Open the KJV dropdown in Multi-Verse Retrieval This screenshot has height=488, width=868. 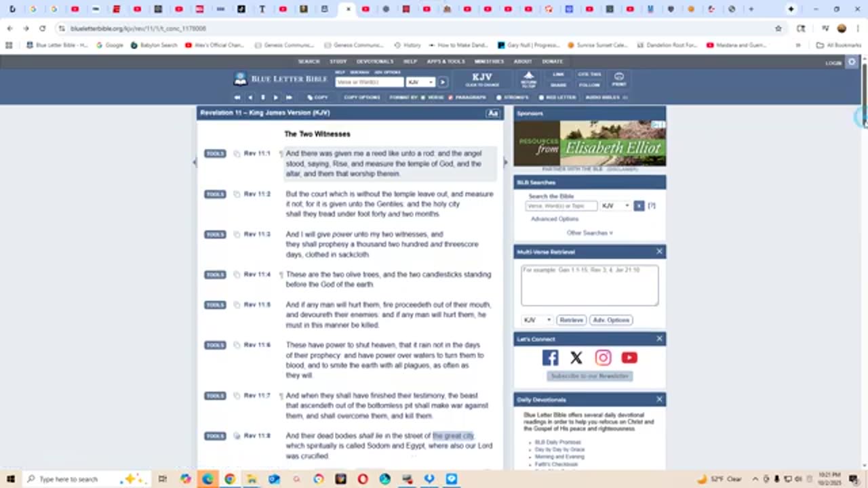click(x=536, y=320)
